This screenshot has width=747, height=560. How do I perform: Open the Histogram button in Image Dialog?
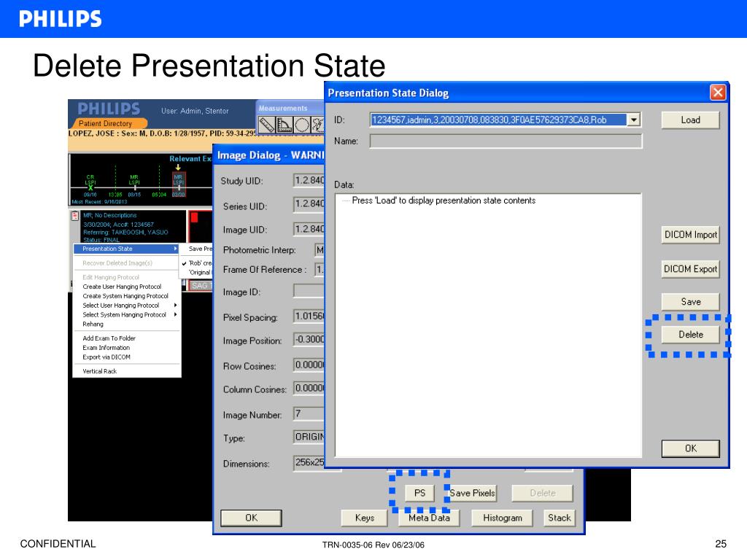click(x=502, y=518)
